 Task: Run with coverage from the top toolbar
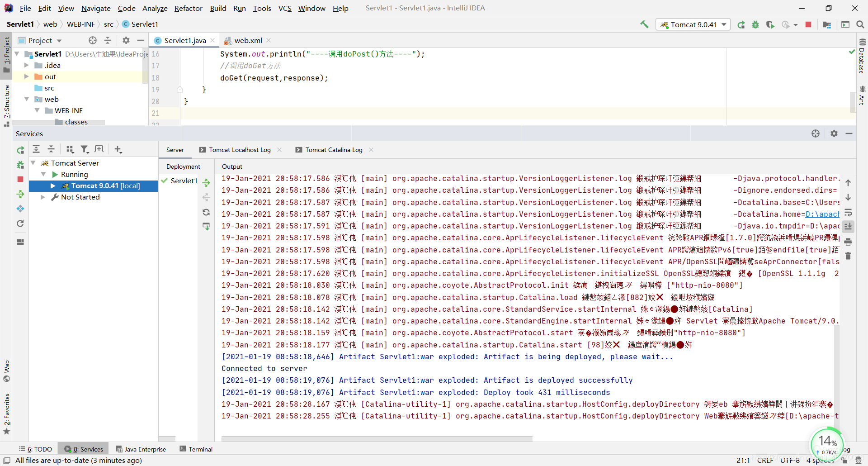tap(770, 24)
